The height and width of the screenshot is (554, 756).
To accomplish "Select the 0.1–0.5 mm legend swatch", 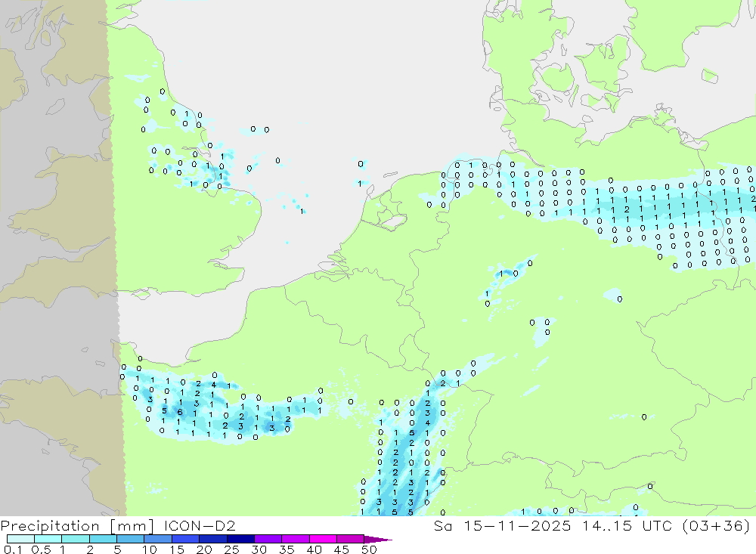I will pyautogui.click(x=20, y=539).
